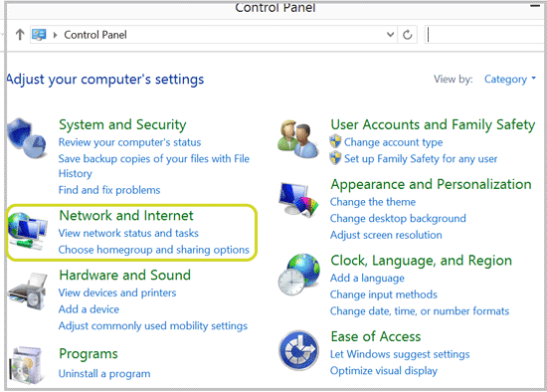
Task: Expand address bar history dropdown
Action: 391,35
